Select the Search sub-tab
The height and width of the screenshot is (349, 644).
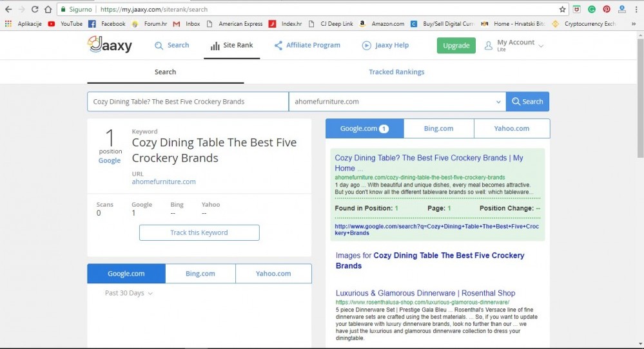coord(165,71)
